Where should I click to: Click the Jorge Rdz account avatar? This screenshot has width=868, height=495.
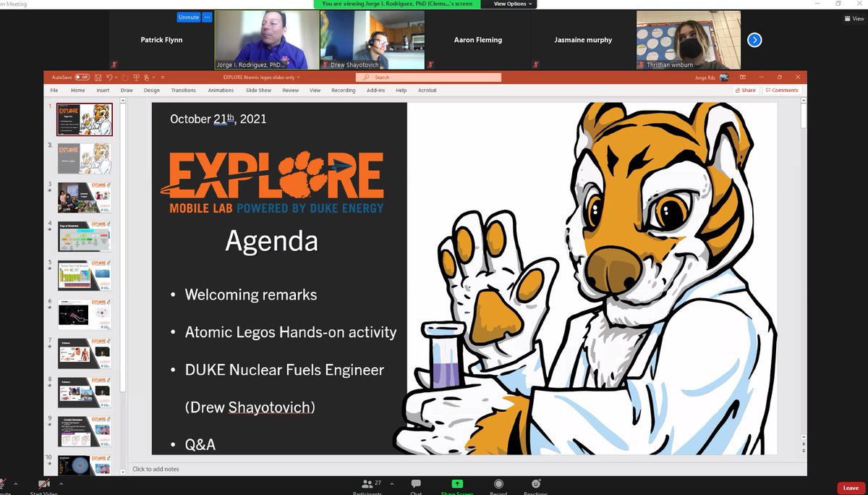(724, 77)
